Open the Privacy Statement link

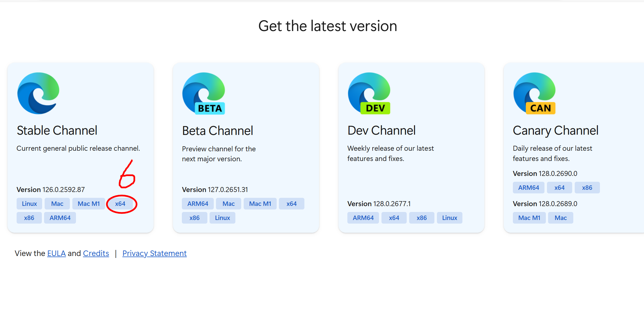click(154, 253)
